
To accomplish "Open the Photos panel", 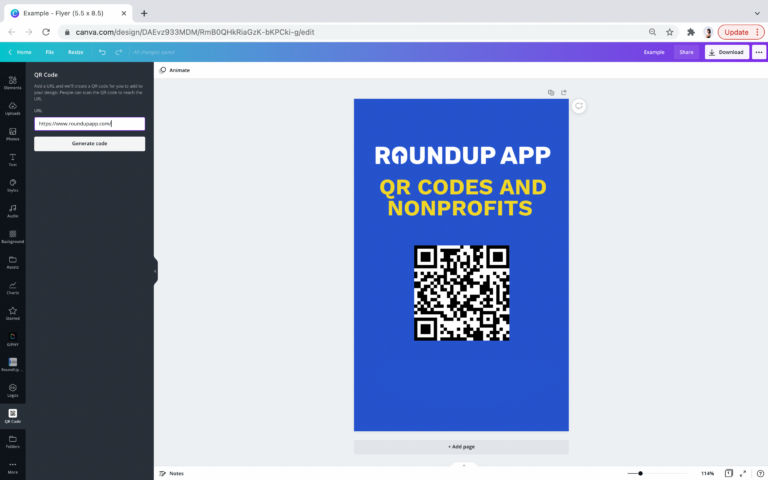I will pos(13,134).
